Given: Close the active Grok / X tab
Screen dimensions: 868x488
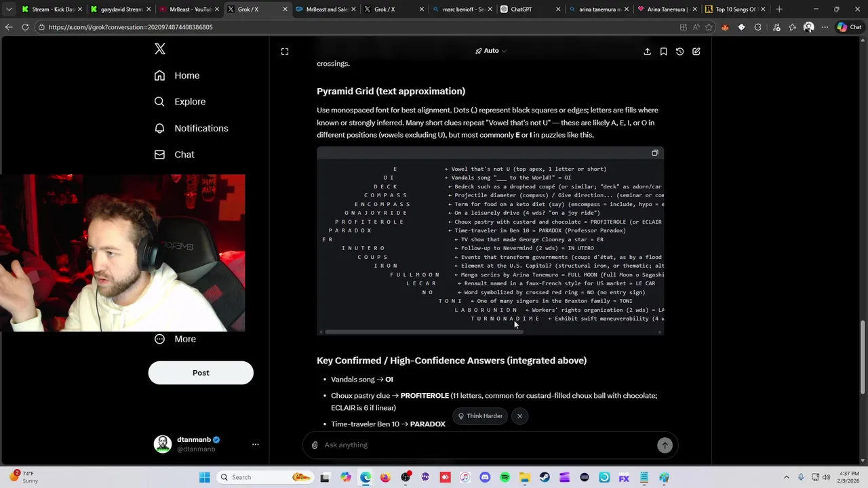Looking at the screenshot, I should click(285, 9).
